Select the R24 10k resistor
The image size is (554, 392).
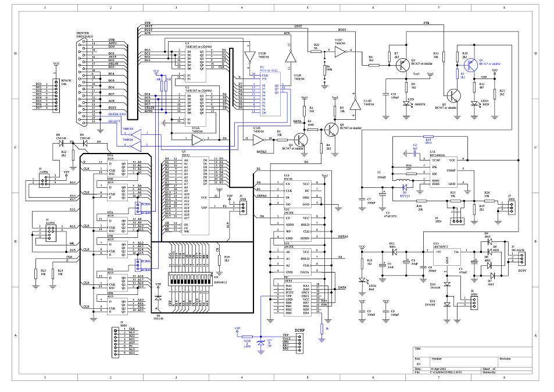[53, 273]
